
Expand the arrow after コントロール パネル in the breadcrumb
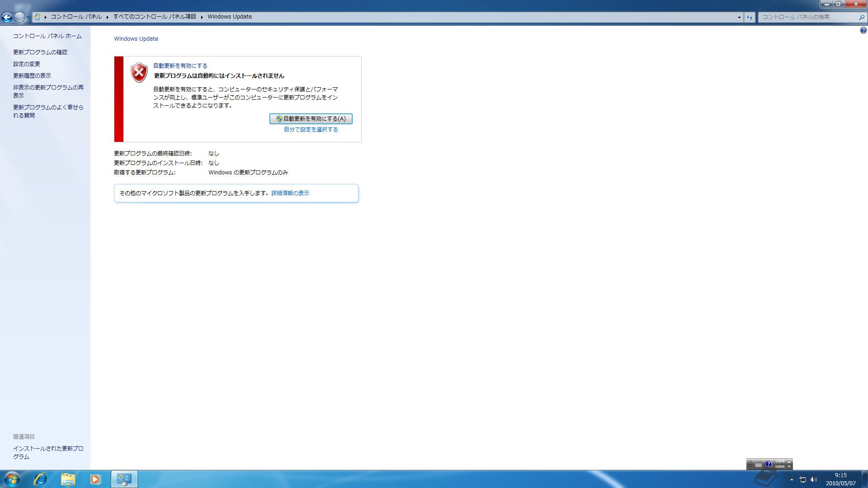point(108,17)
